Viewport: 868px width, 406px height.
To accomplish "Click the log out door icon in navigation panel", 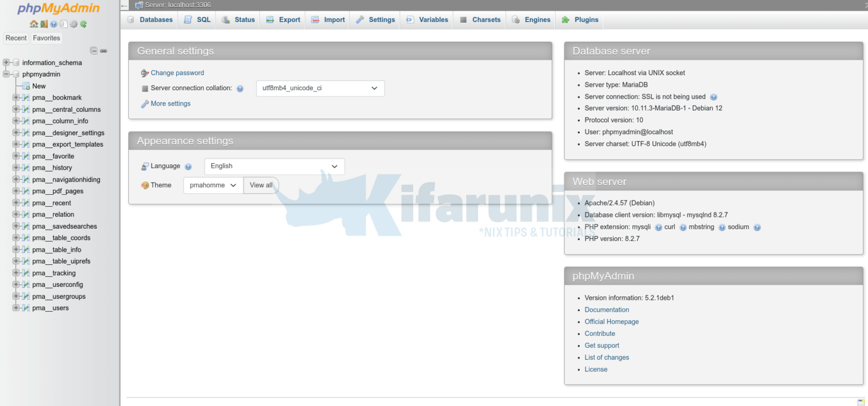I will pos(43,24).
